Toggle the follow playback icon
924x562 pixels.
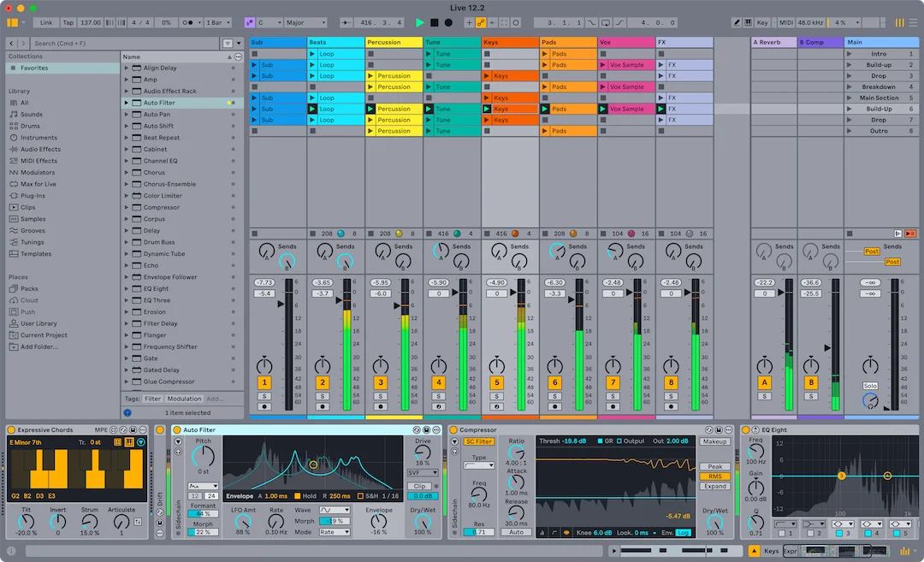click(346, 23)
